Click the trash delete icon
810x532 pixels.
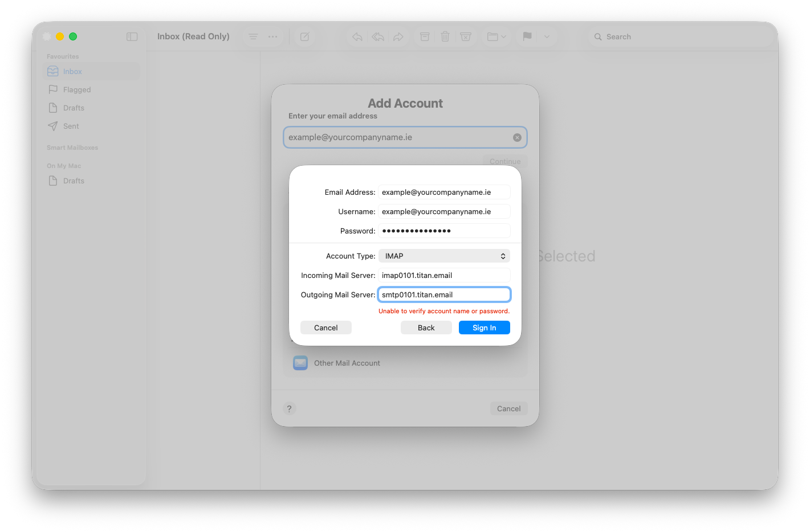point(445,36)
